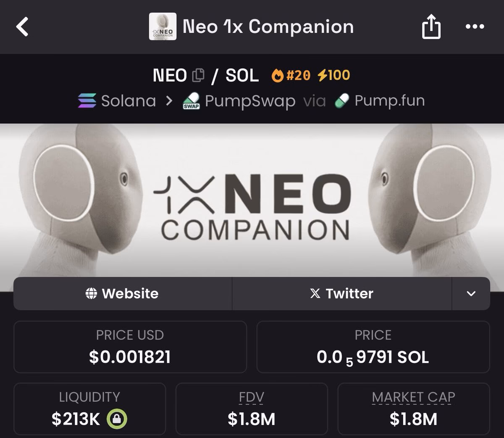Open the share options
This screenshot has height=438, width=504.
coord(431,26)
